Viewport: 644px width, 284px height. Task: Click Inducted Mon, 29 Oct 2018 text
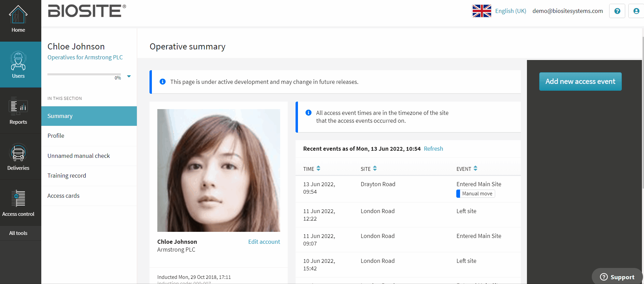[194, 277]
